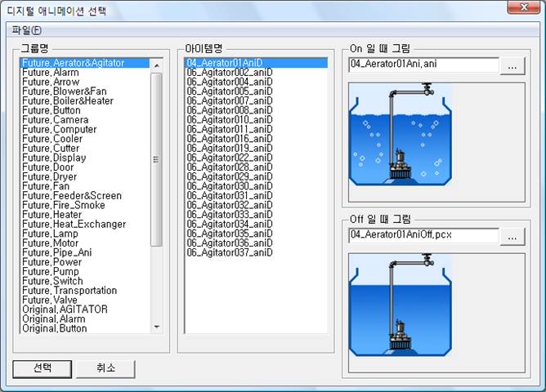This screenshot has width=546, height=392.
Task: Select group Future.Camera
Action: 85,120
